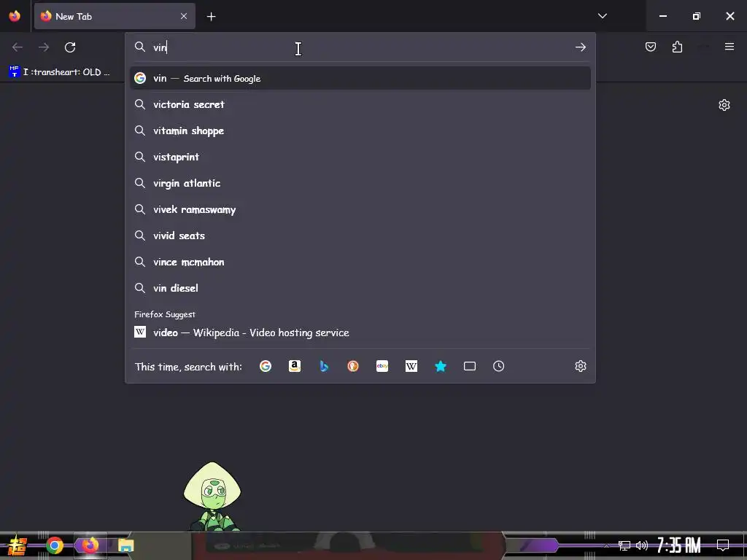Choose the vitamin shoppe suggestion
The image size is (747, 560).
click(360, 131)
